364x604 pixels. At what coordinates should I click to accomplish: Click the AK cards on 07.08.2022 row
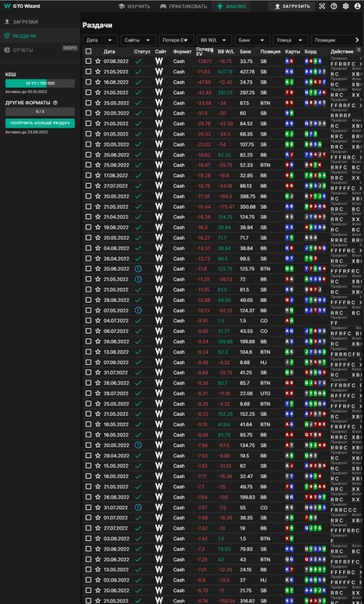289,61
